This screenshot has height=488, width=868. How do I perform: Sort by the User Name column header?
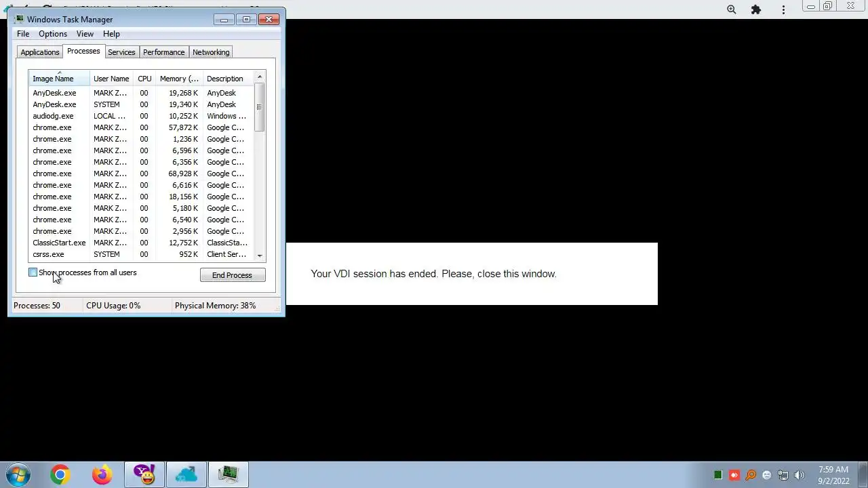[111, 79]
